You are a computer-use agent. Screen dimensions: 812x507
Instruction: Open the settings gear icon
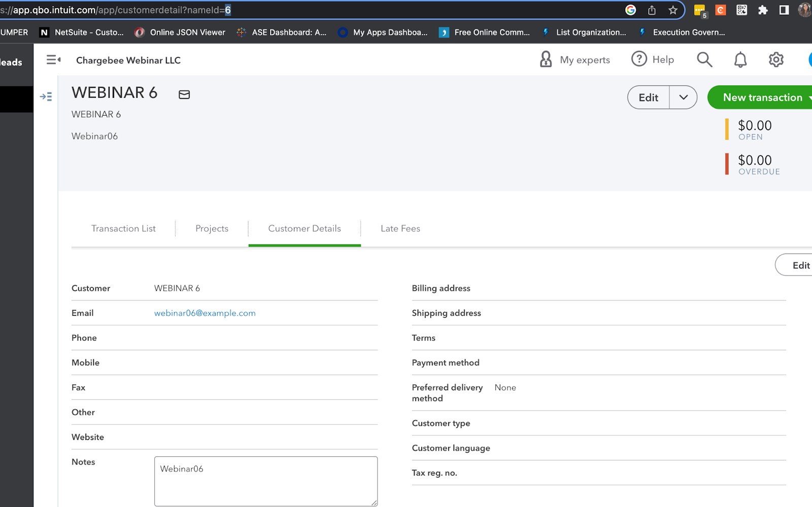click(x=776, y=60)
